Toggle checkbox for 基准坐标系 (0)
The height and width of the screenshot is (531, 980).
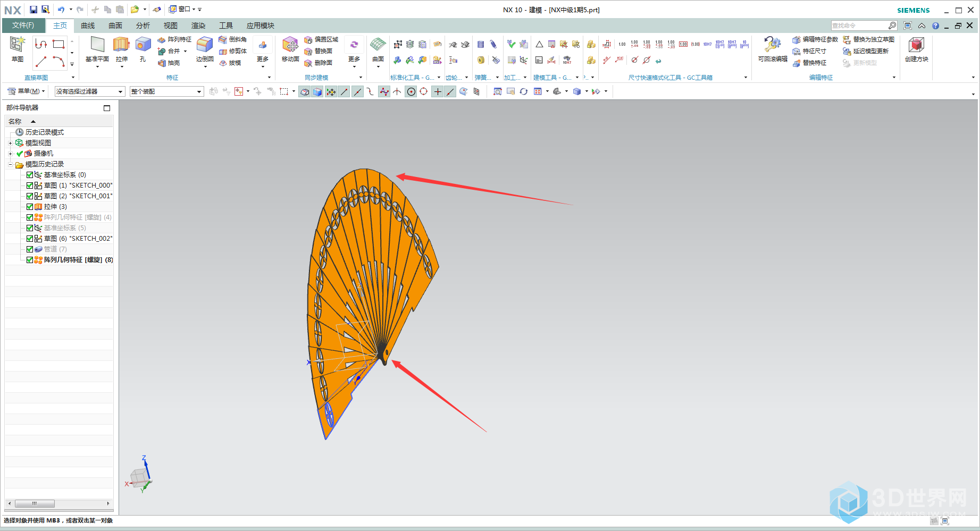(30, 175)
